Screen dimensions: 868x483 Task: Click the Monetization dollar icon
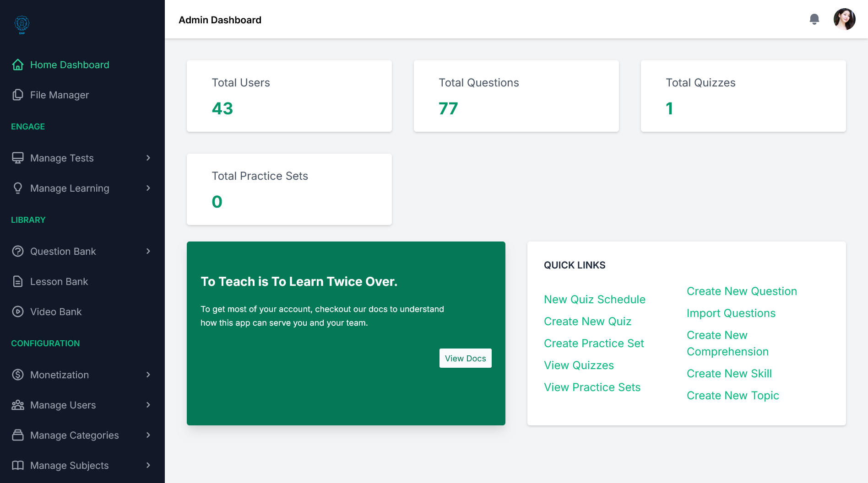click(18, 375)
